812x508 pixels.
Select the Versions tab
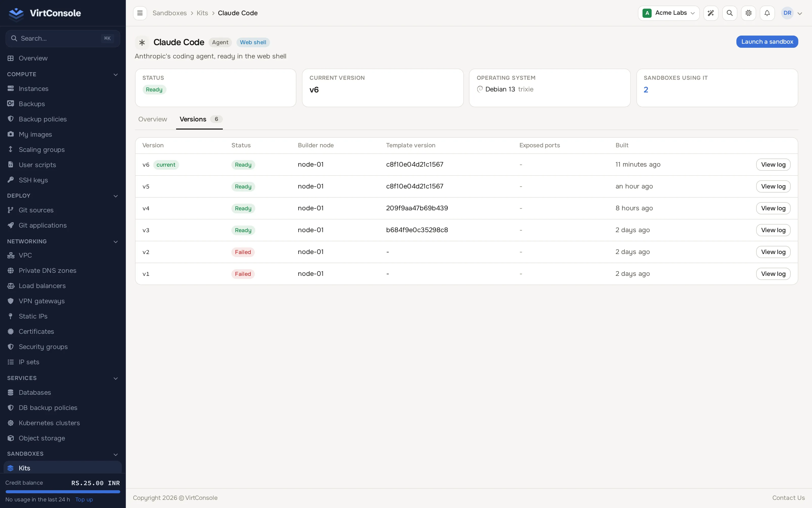coord(199,119)
